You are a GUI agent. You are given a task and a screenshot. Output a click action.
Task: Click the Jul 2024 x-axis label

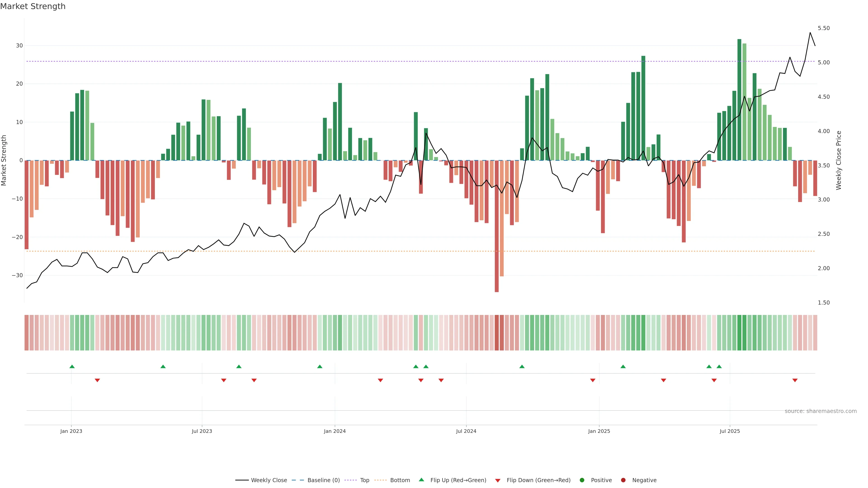coord(466,431)
